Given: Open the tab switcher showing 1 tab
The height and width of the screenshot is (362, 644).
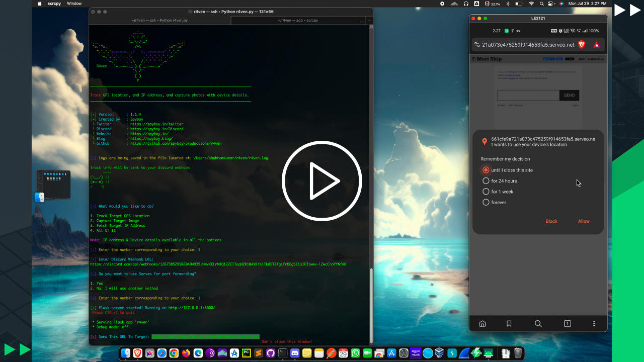Looking at the screenshot, I should click(567, 324).
